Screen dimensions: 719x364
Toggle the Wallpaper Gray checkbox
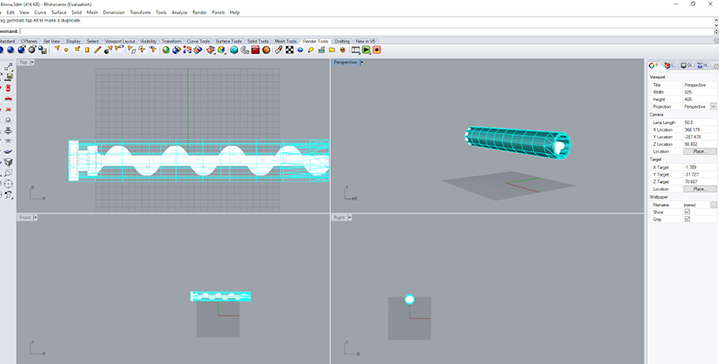(687, 219)
